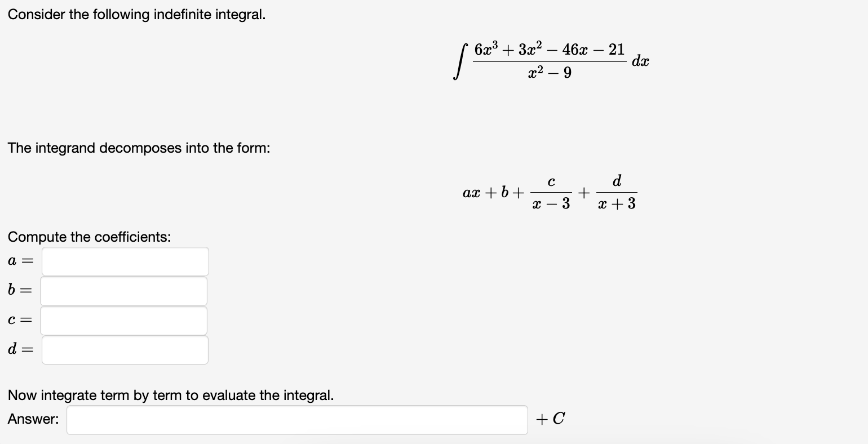Click the input field for coefficient b
Image resolution: width=868 pixels, height=444 pixels.
click(123, 290)
